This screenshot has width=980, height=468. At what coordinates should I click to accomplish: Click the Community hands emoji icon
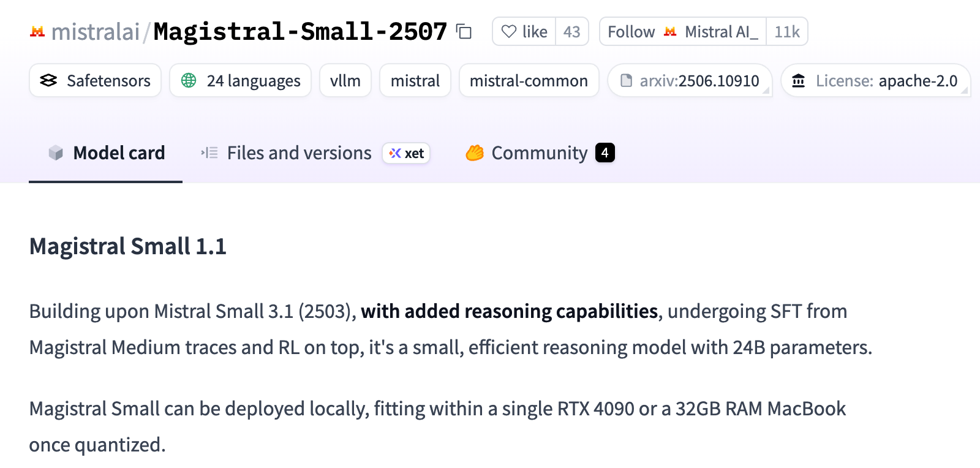[x=475, y=153]
